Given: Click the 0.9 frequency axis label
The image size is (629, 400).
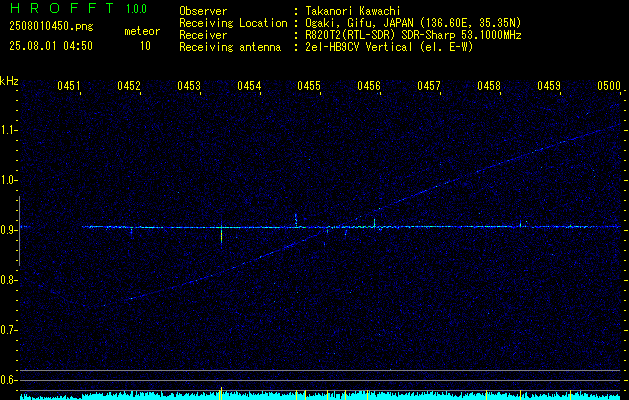Looking at the screenshot, I should [8, 230].
